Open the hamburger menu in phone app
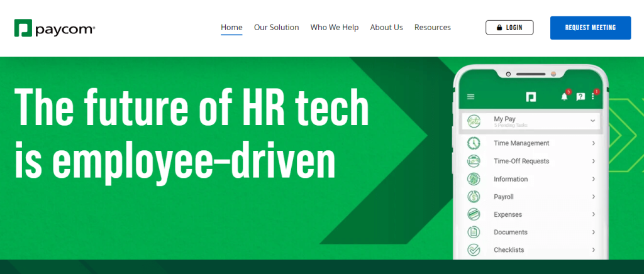The image size is (644, 274). [x=470, y=97]
